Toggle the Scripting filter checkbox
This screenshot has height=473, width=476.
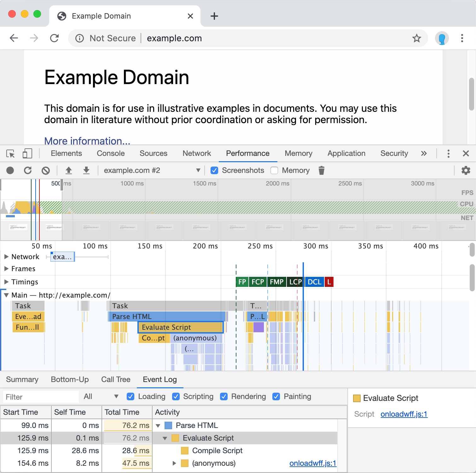click(176, 396)
